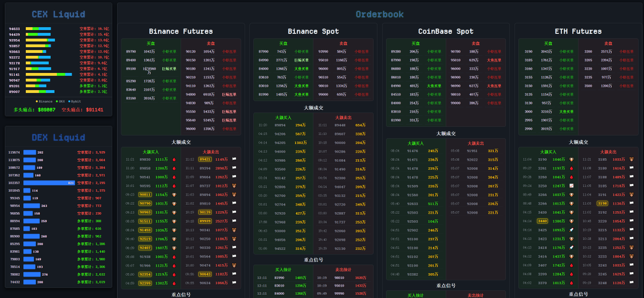This screenshot has width=644, height=298.
Task: Click the green OKX legend dot
Action: (x=57, y=101)
